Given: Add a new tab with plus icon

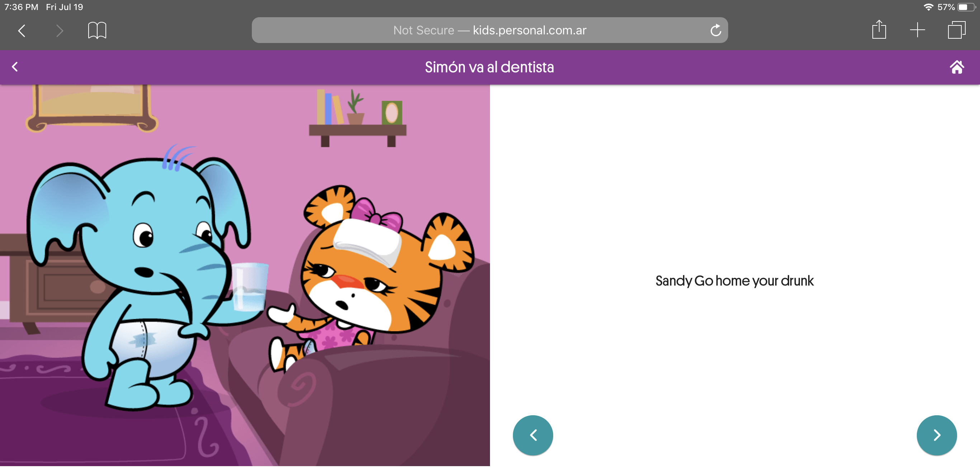Looking at the screenshot, I should click(917, 30).
